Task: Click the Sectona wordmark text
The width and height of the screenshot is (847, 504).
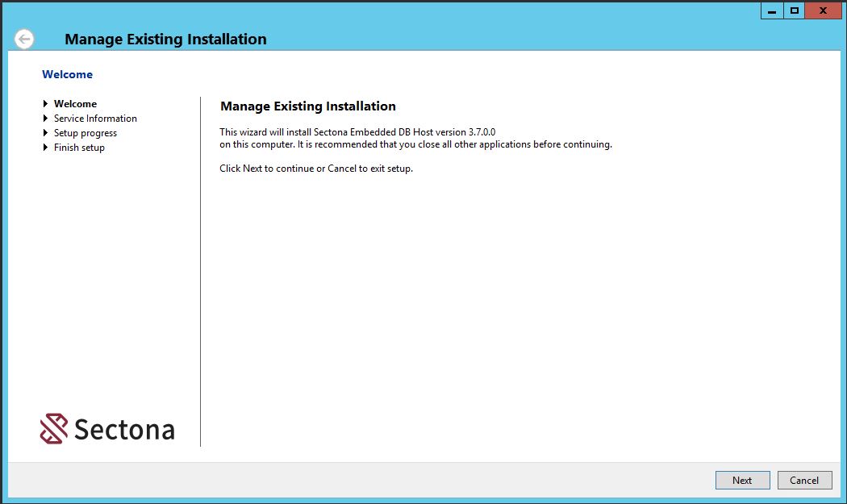Action: (x=124, y=430)
